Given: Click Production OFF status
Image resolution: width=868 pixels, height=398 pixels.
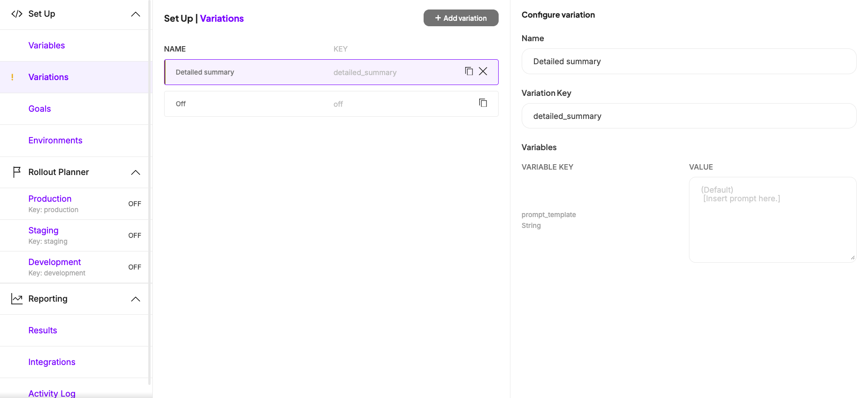Looking at the screenshot, I should pyautogui.click(x=135, y=204).
